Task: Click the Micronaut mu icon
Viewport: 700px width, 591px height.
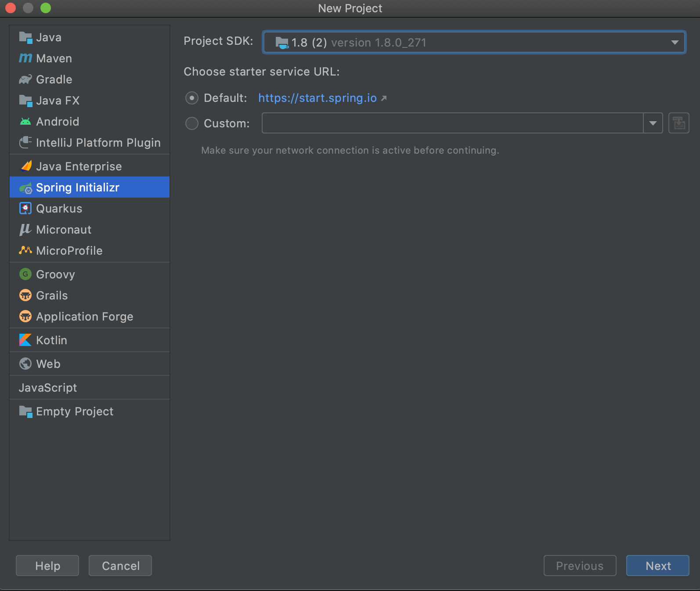Action: [x=25, y=229]
